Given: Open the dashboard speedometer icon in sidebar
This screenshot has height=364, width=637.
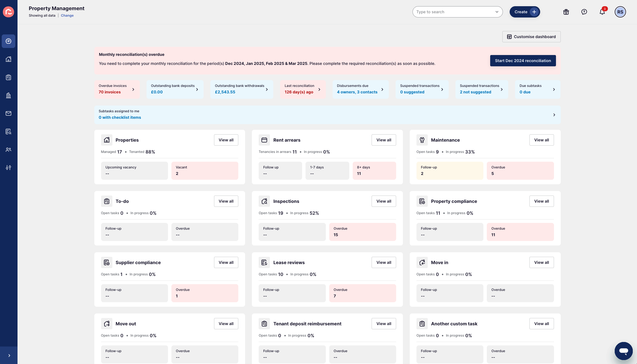Looking at the screenshot, I should pos(8,41).
